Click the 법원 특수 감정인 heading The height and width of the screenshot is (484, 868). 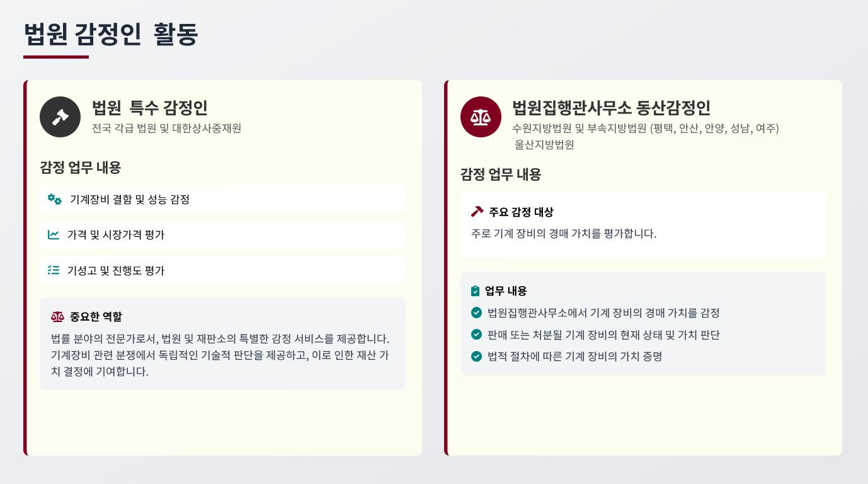click(x=150, y=108)
